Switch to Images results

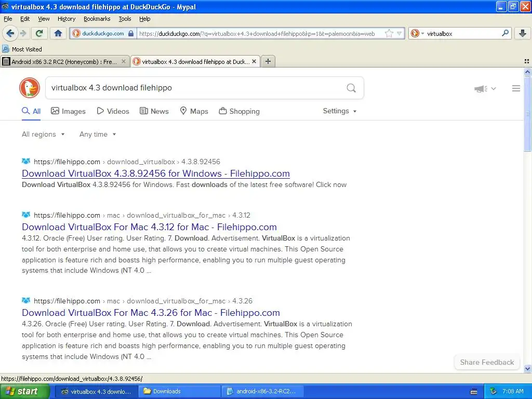point(68,111)
